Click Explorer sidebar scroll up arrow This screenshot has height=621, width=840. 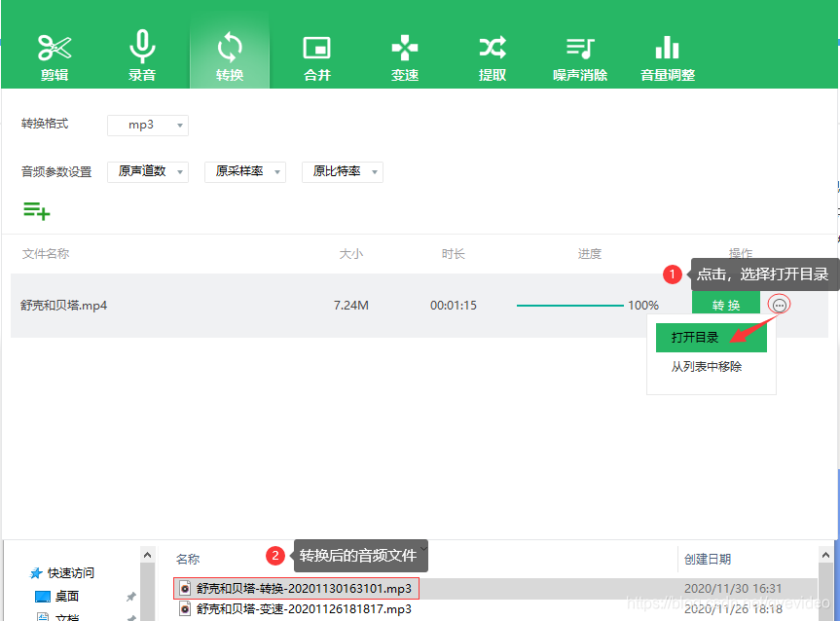147,555
